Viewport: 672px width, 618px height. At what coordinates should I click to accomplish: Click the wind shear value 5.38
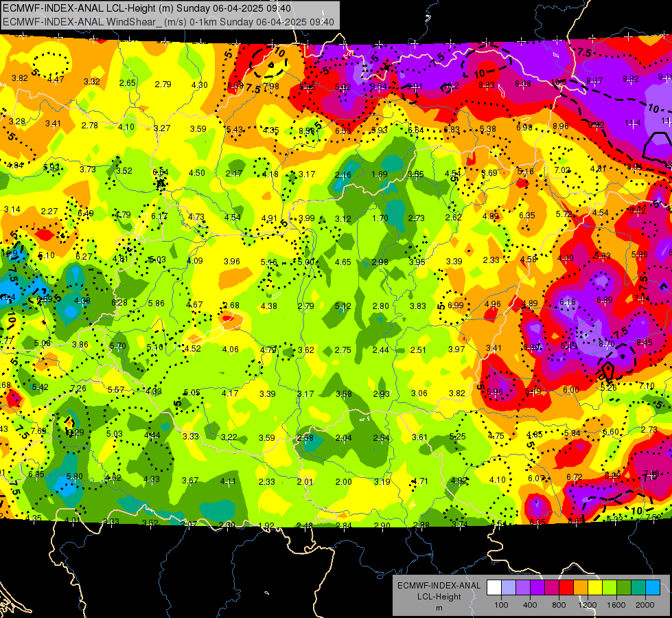[x=488, y=128]
